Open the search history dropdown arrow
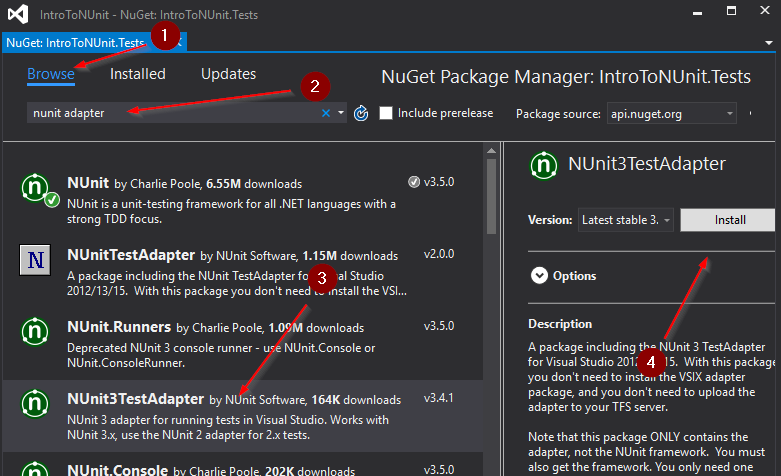 (341, 113)
